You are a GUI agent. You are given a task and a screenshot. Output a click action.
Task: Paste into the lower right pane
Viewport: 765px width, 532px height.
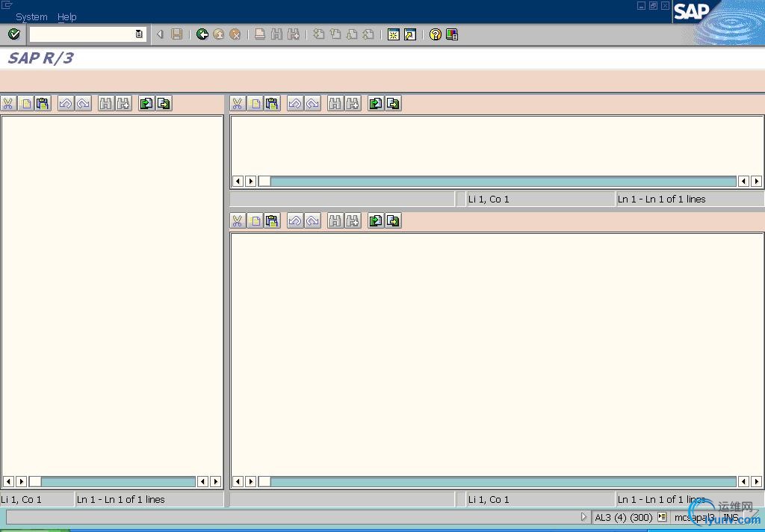pyautogui.click(x=272, y=221)
